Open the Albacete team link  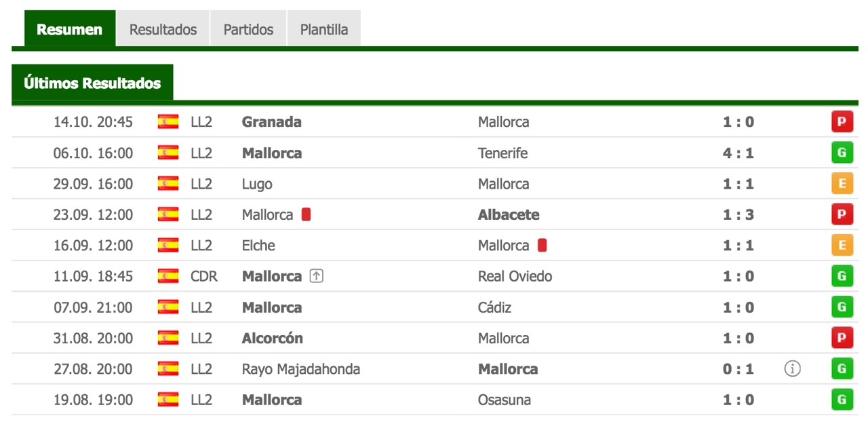(x=509, y=214)
